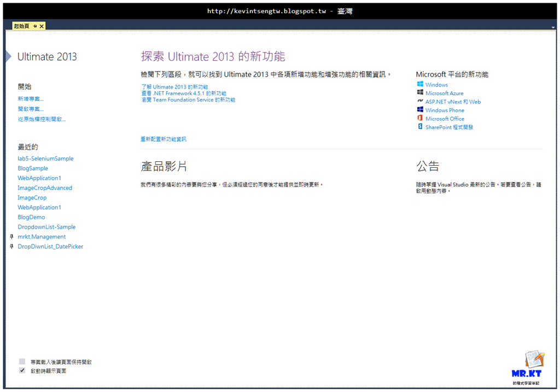The image size is (560, 392).
Task: Open recent project DropdownList-Sample
Action: coord(46,227)
